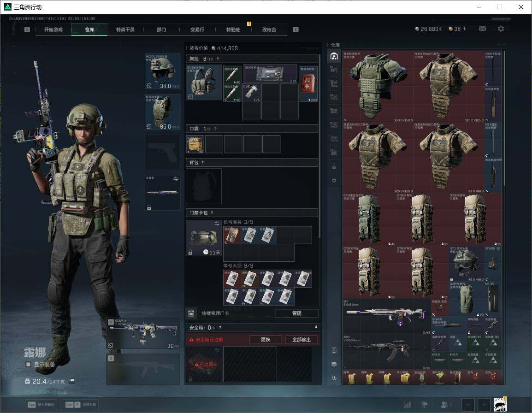
Task: Click the flag icon in bottom bar
Action: point(425,404)
